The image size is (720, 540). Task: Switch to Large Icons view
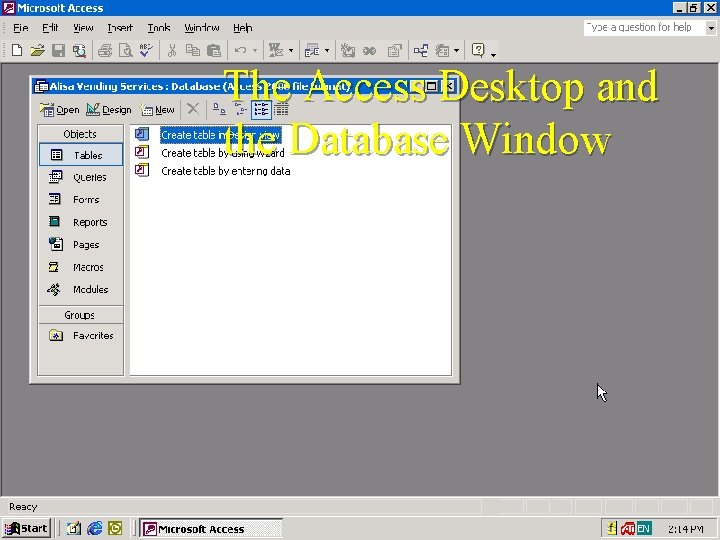219,109
